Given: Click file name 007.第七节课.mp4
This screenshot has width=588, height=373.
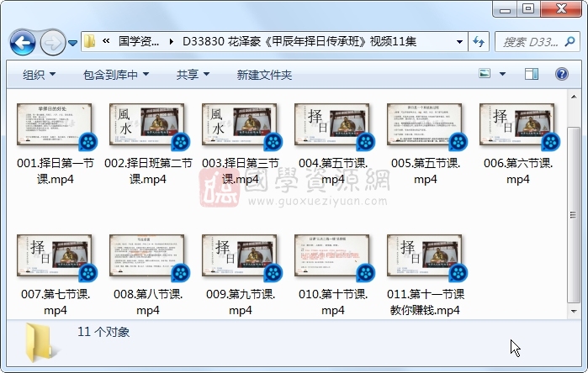Looking at the screenshot, I should tap(56, 302).
